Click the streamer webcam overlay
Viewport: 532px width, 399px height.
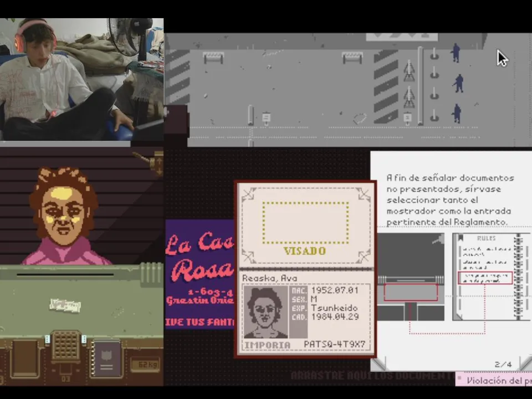tap(81, 79)
